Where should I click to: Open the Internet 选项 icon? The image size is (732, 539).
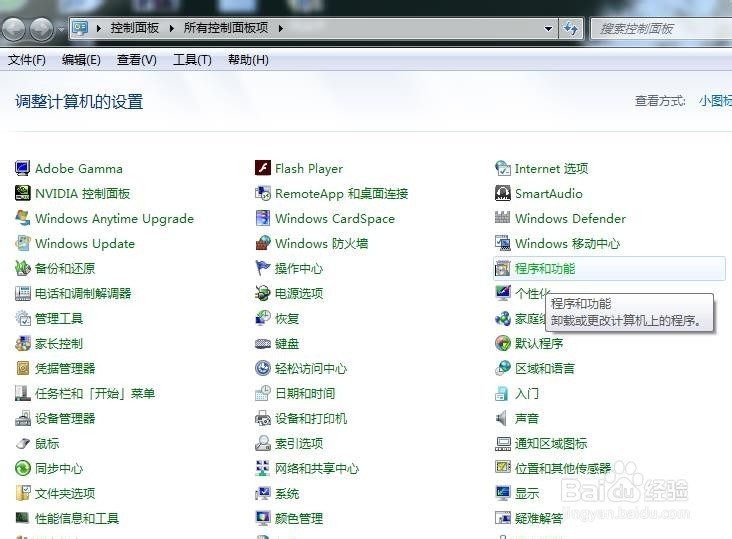(x=503, y=168)
